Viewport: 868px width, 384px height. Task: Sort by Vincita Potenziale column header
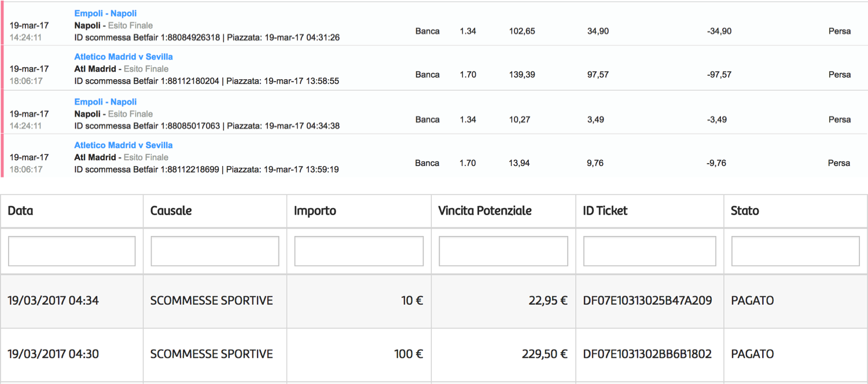click(x=485, y=211)
